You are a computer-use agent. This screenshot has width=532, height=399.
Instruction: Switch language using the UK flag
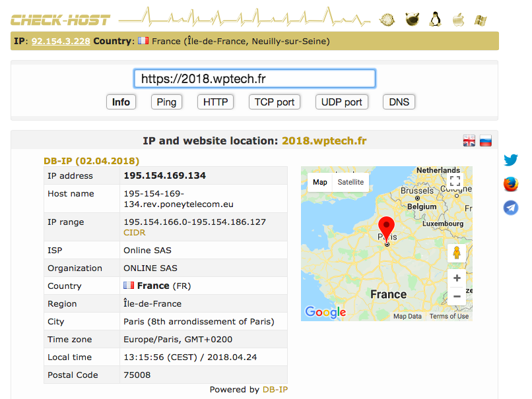(x=469, y=140)
